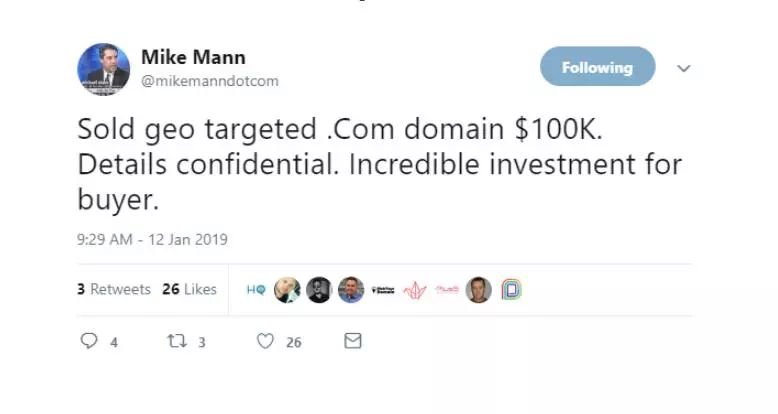Screen dimensions: 778x414
Task: Click the Mike Mann display name
Action: [x=193, y=57]
